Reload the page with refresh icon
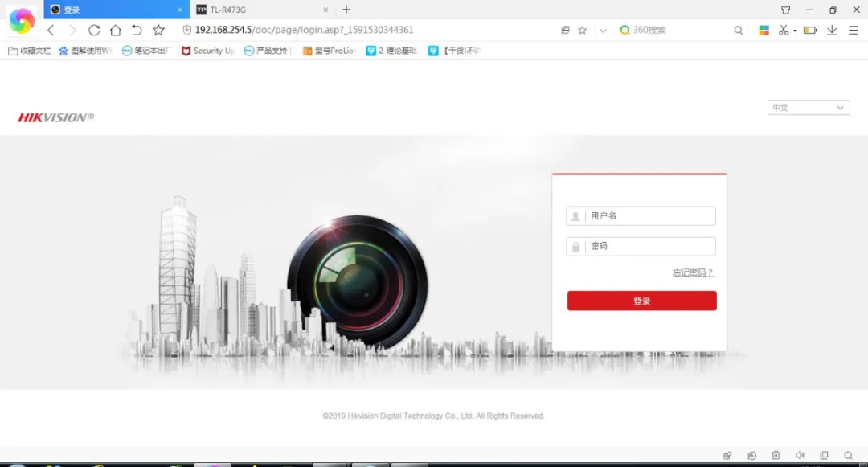 click(94, 30)
